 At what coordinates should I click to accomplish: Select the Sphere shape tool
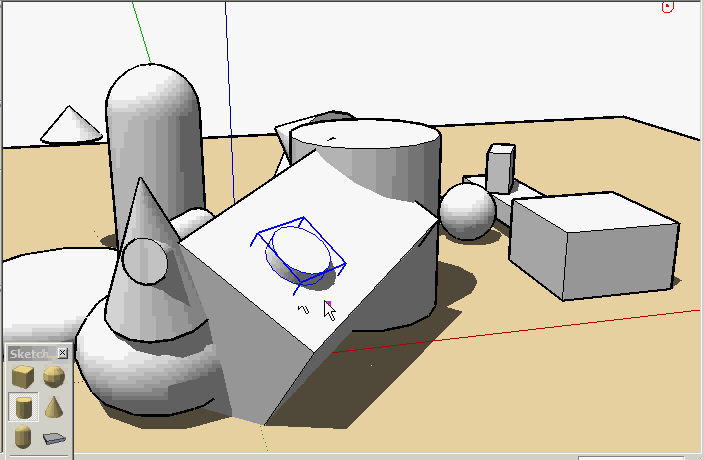54,377
